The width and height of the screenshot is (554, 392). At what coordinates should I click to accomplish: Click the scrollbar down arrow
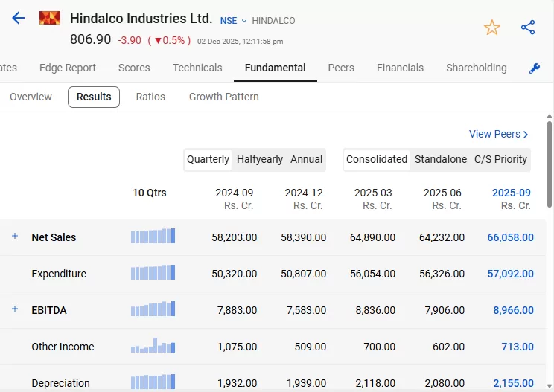pyautogui.click(x=550, y=386)
